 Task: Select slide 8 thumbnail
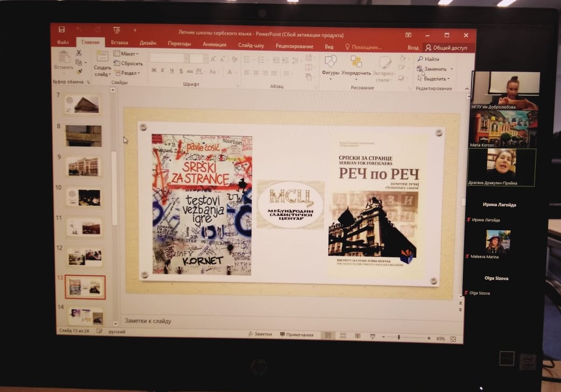[x=84, y=136]
